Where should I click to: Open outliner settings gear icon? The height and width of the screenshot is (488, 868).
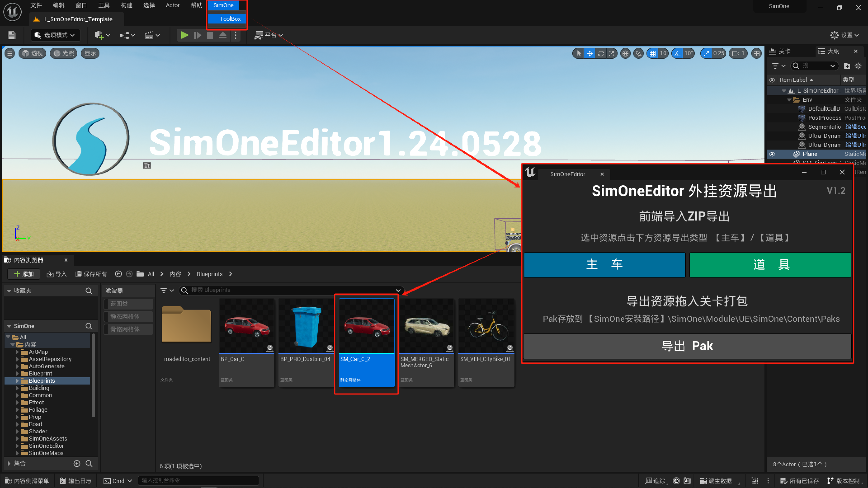click(x=858, y=66)
